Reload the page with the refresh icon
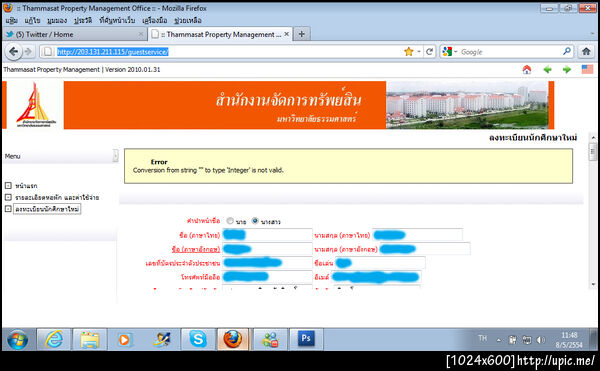Image resolution: width=600 pixels, height=371 pixels. [429, 52]
